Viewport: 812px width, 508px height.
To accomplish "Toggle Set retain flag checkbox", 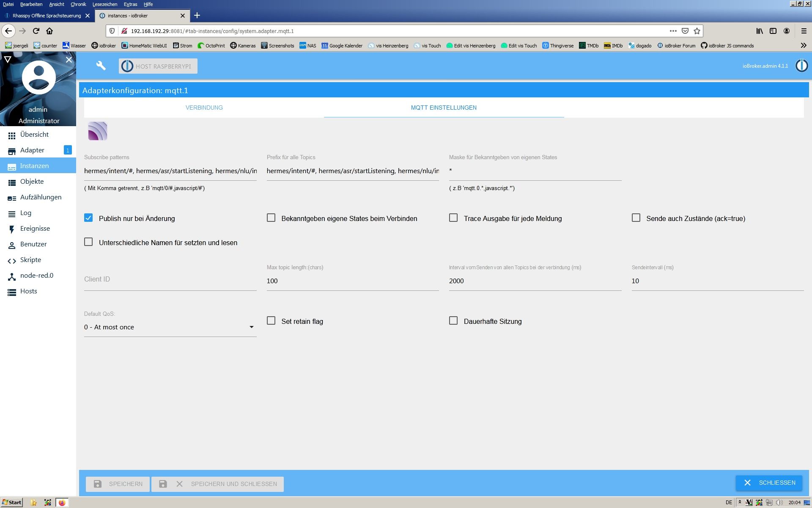I will (x=271, y=321).
